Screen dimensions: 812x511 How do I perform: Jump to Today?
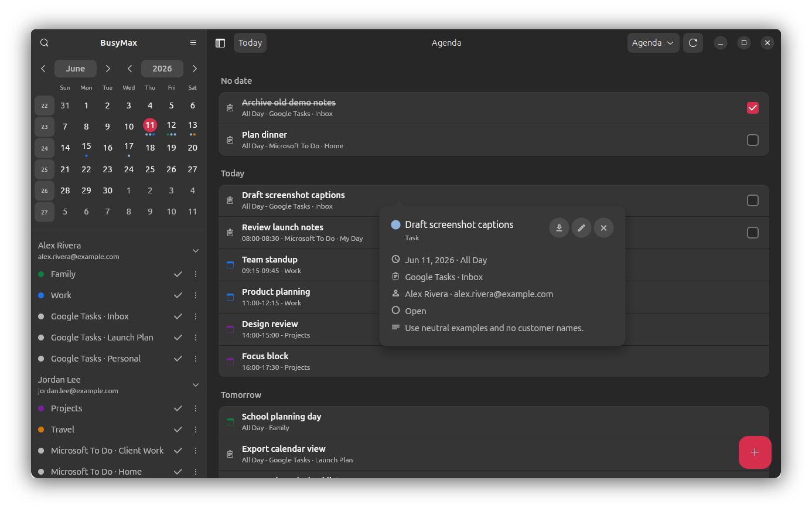(250, 43)
